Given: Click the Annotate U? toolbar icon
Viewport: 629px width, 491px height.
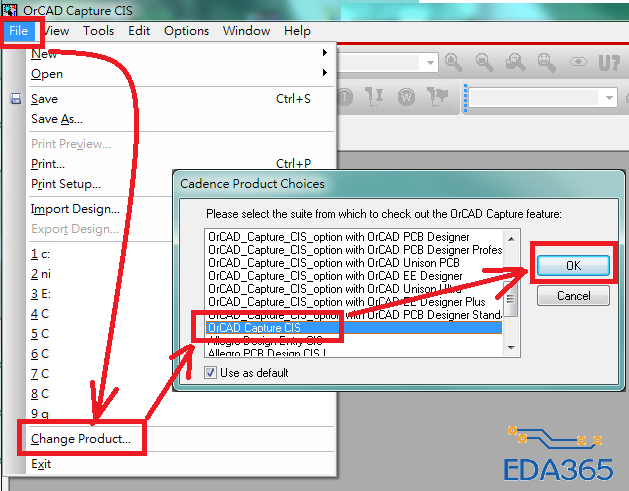Looking at the screenshot, I should (609, 63).
